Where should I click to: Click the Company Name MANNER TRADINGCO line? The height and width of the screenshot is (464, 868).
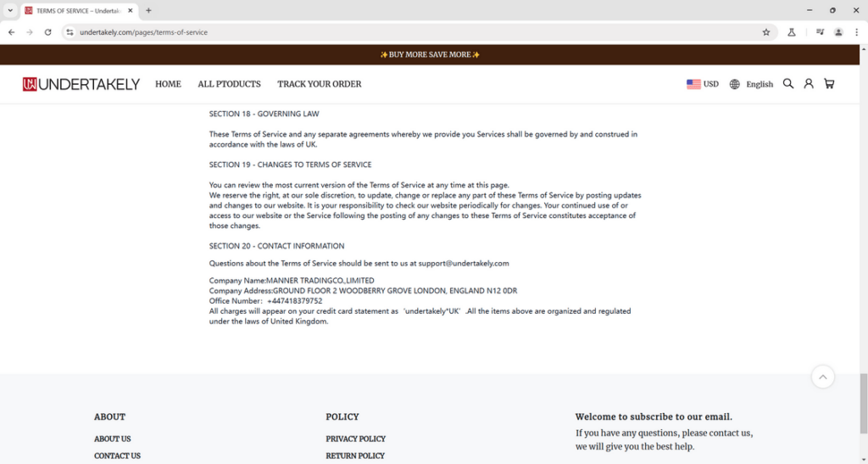(292, 280)
